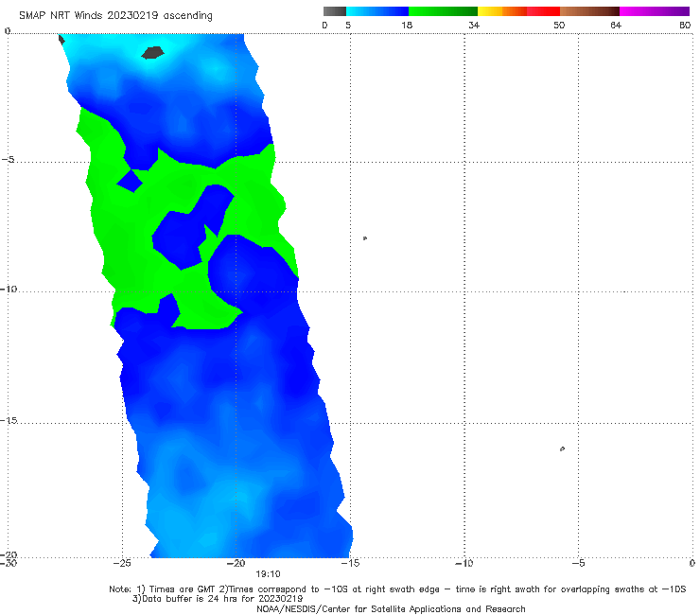700x615 pixels.
Task: Click the x-axis longitude label '-20'
Action: 236,563
